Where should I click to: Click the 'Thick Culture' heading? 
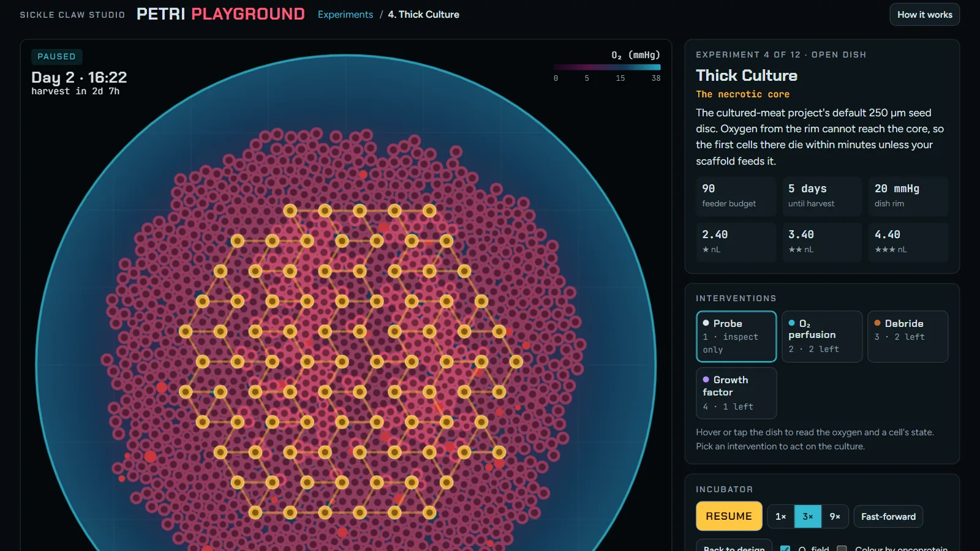pyautogui.click(x=747, y=75)
